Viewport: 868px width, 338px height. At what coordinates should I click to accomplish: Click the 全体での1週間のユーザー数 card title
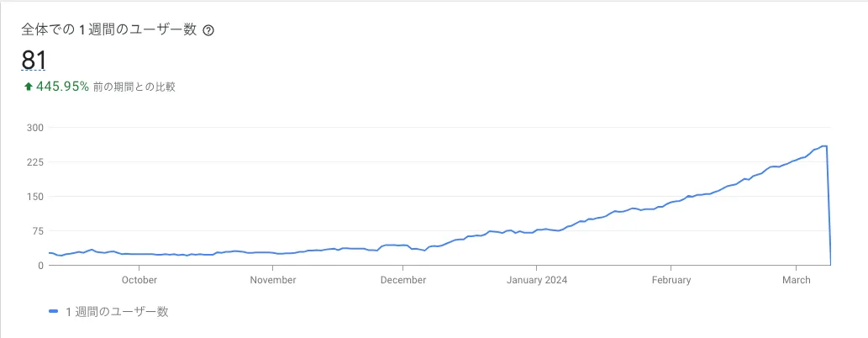(109, 29)
